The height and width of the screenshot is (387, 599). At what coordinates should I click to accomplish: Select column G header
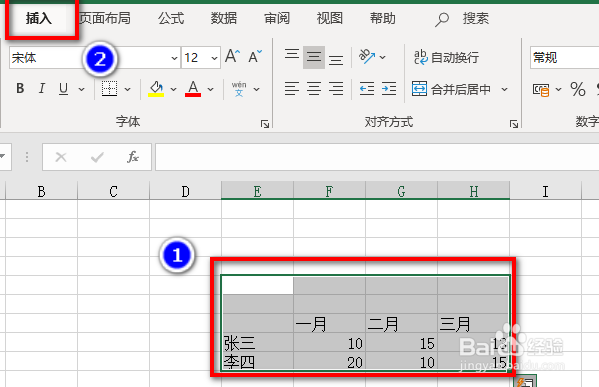pyautogui.click(x=401, y=191)
